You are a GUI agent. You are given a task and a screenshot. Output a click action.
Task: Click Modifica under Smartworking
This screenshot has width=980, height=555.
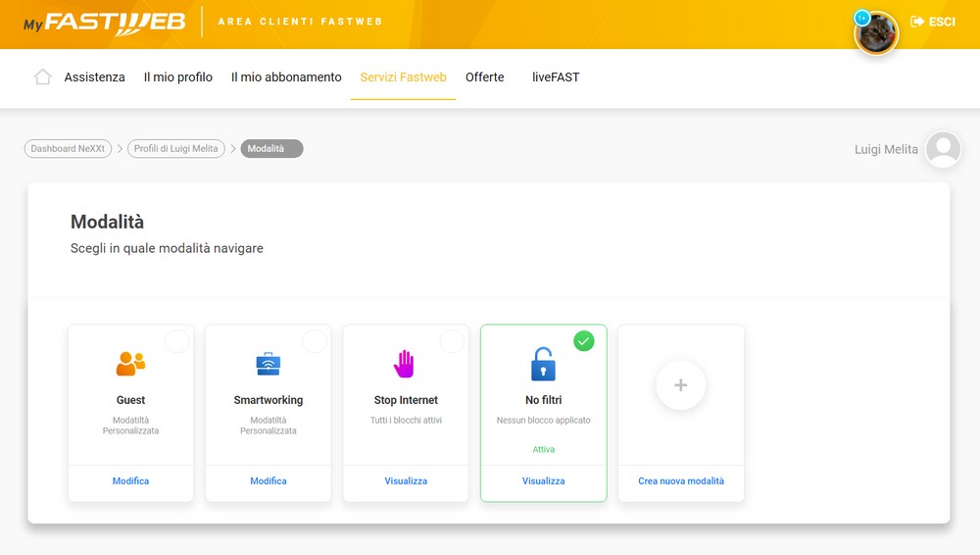[269, 480]
